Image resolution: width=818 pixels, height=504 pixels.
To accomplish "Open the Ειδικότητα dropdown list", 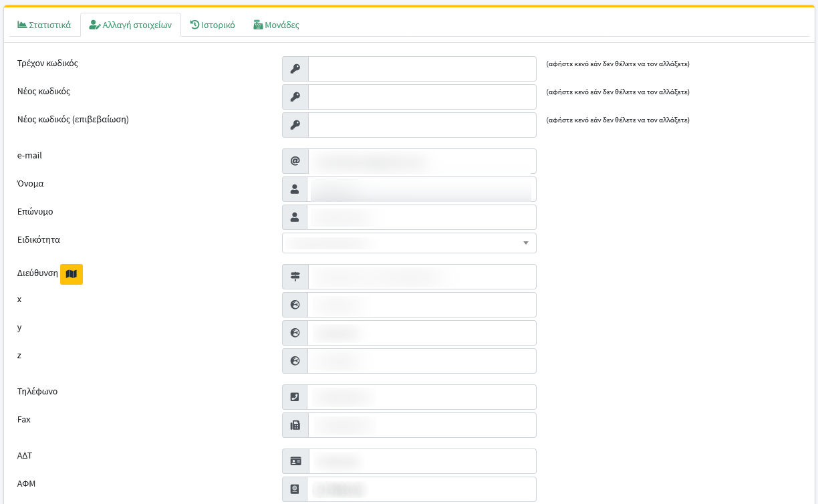I will coord(409,243).
